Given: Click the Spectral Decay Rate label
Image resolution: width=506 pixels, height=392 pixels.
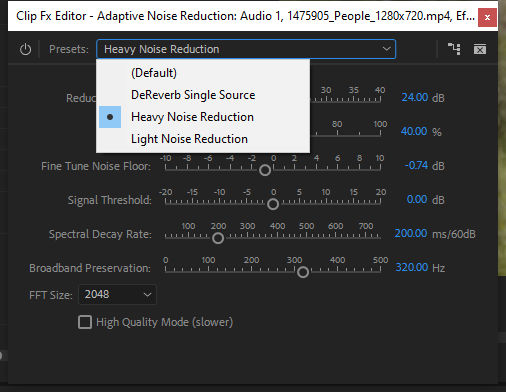Looking at the screenshot, I should 100,234.
